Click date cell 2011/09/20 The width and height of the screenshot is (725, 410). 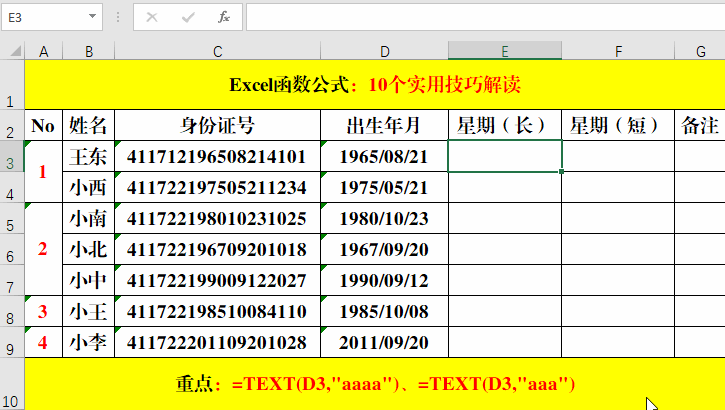tap(384, 342)
